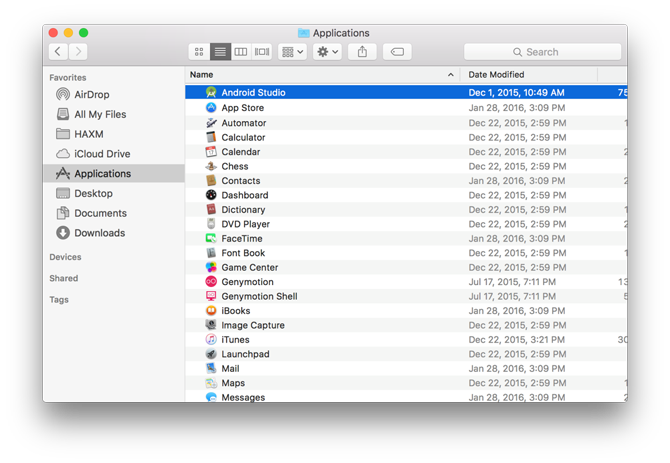Viewport: 670px width, 463px height.
Task: Click 'Dec 22, 2015, 3:21 PM' date cell
Action: point(517,340)
